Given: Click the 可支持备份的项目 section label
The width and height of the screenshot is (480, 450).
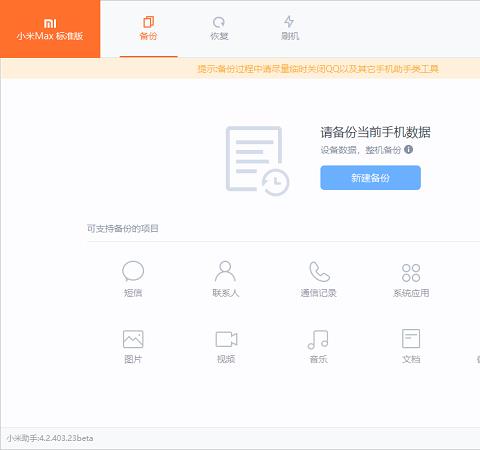Looking at the screenshot, I should click(123, 229).
